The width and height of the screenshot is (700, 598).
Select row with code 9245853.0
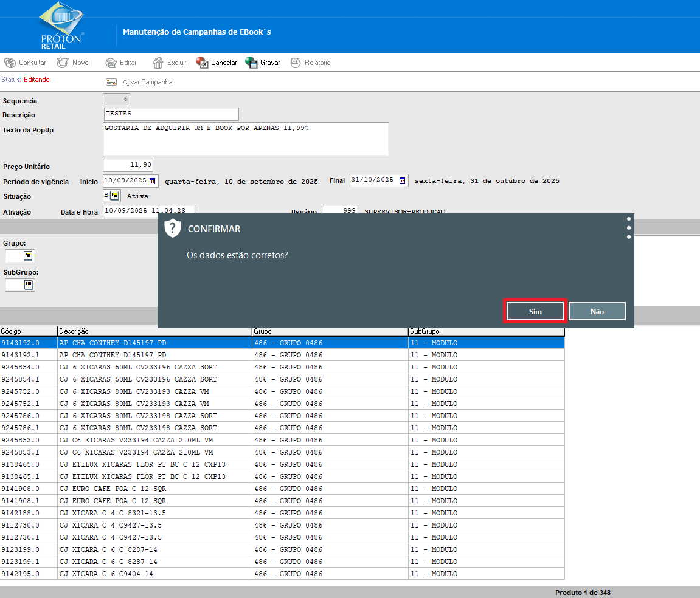[282, 440]
